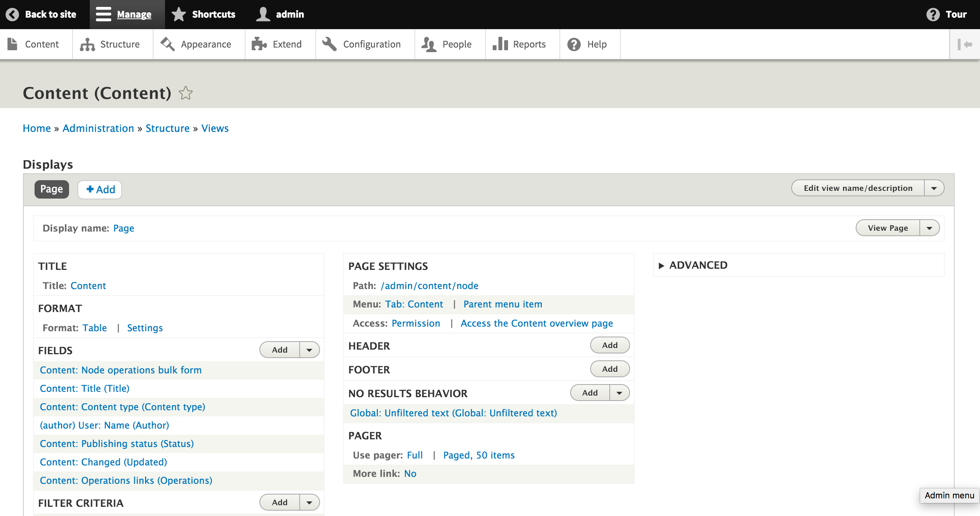Click the Edit view name/description button
The width and height of the screenshot is (980, 516).
(858, 188)
